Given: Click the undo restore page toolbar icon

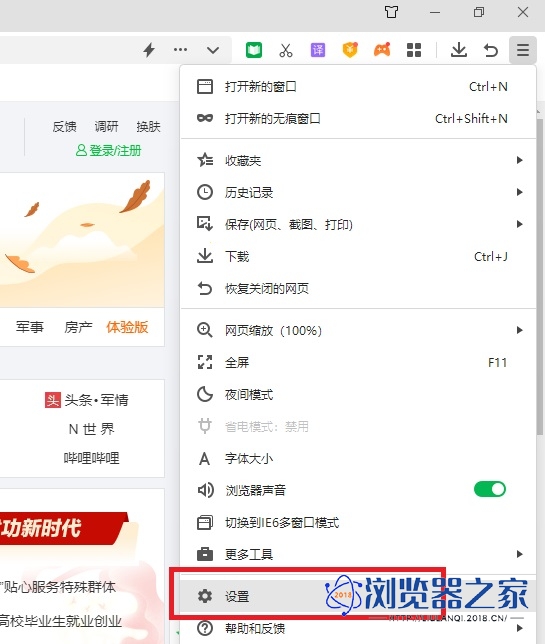Looking at the screenshot, I should (490, 50).
